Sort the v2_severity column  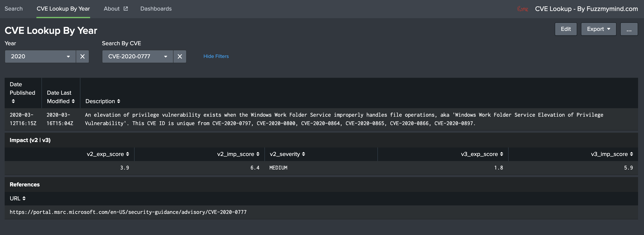(303, 154)
